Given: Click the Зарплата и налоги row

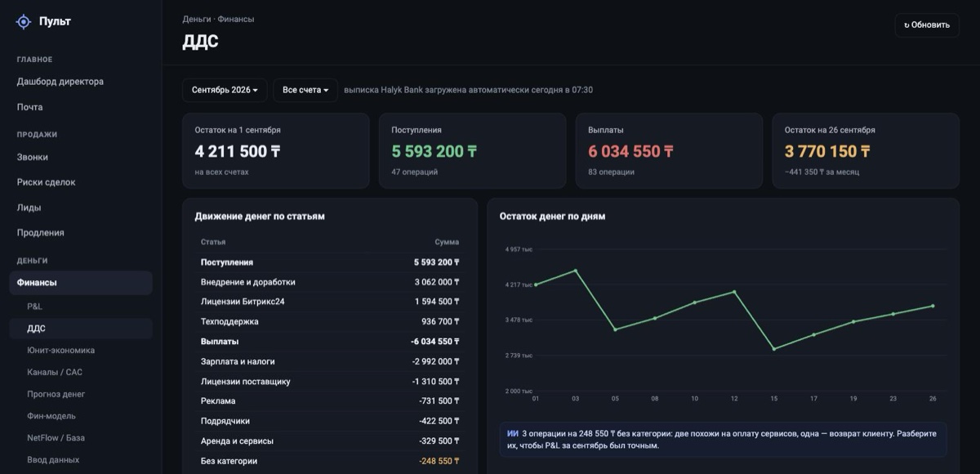Looking at the screenshot, I should pos(330,361).
